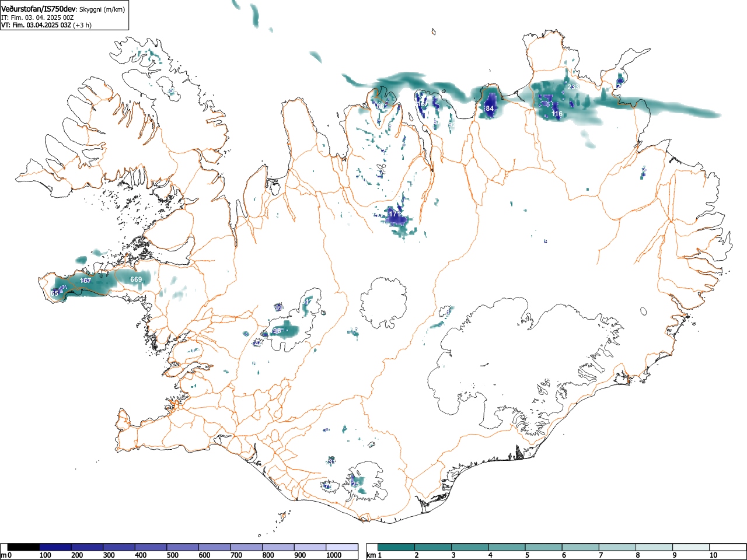
Task: Click the 669 visibility value on the map
Action: tap(136, 279)
